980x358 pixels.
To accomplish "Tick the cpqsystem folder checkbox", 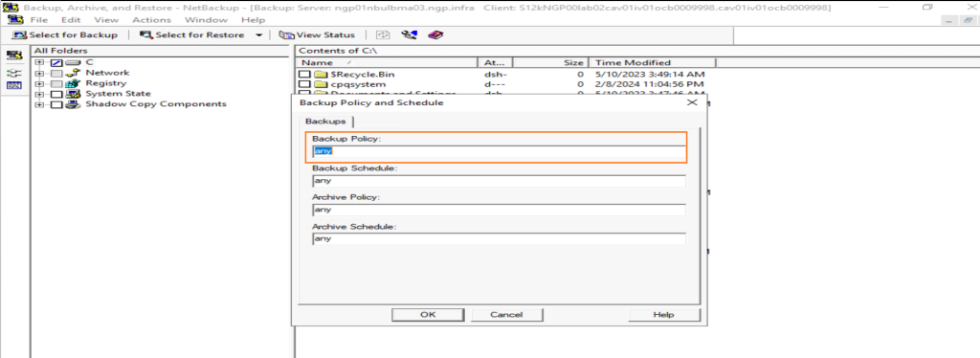I will click(304, 84).
